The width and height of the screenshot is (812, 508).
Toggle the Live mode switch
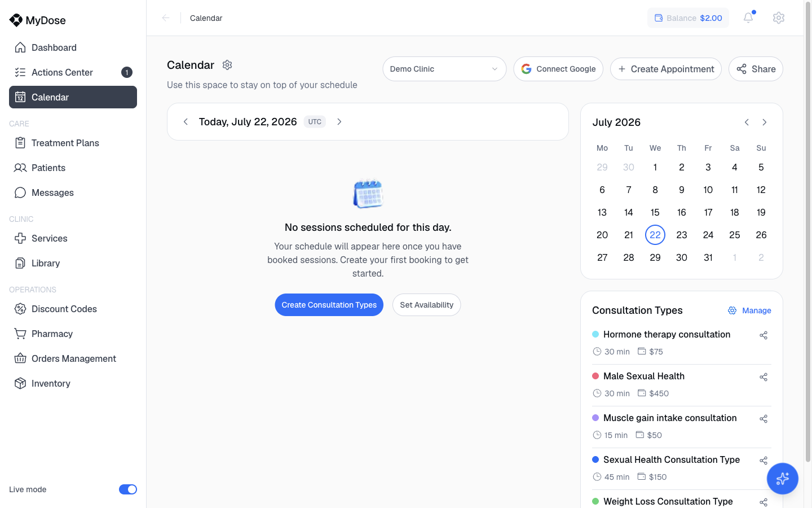point(128,489)
